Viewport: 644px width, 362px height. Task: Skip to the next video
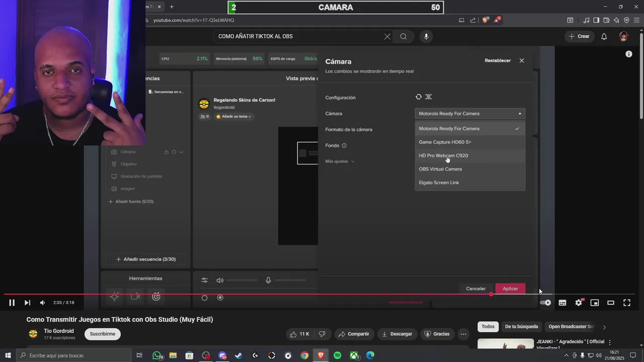[27, 303]
